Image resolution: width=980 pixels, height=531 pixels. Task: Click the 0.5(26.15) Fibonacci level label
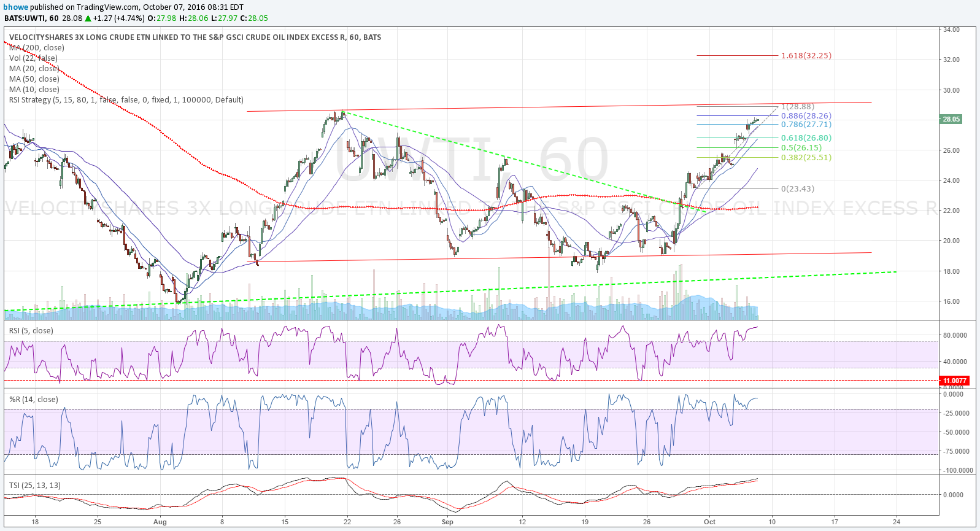pos(801,148)
